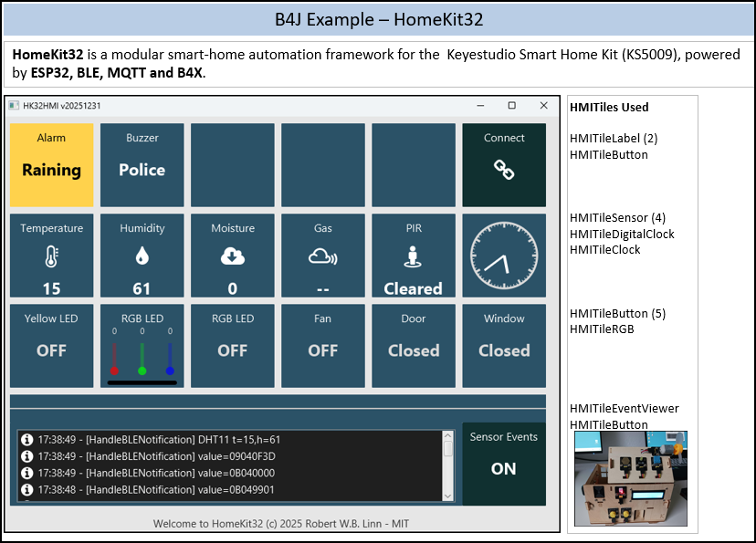Click the Connect chain-link icon
This screenshot has width=756, height=543.
point(504,170)
